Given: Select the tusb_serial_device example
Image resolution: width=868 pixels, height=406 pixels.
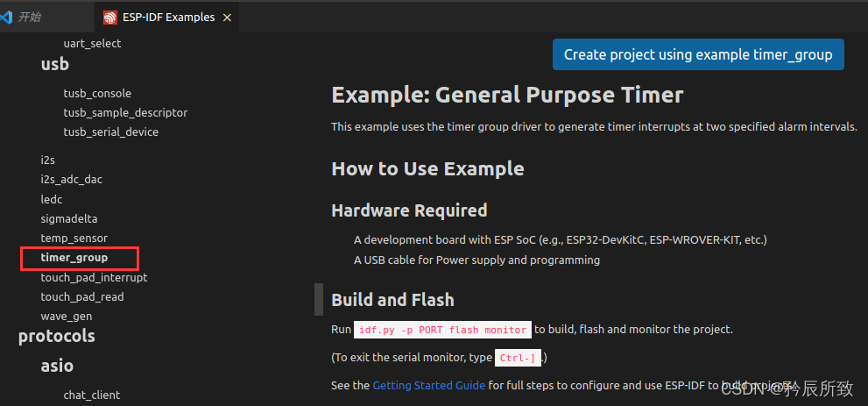Looking at the screenshot, I should (111, 132).
